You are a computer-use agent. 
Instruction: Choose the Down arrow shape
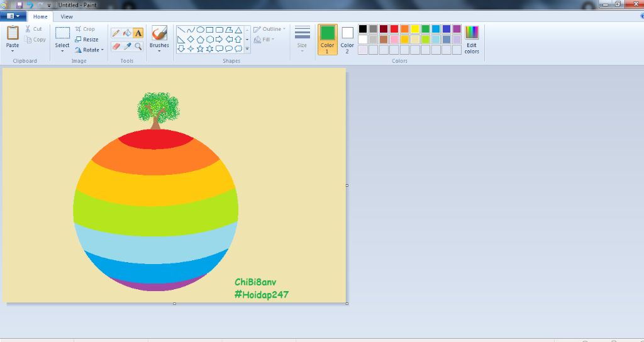click(x=181, y=49)
